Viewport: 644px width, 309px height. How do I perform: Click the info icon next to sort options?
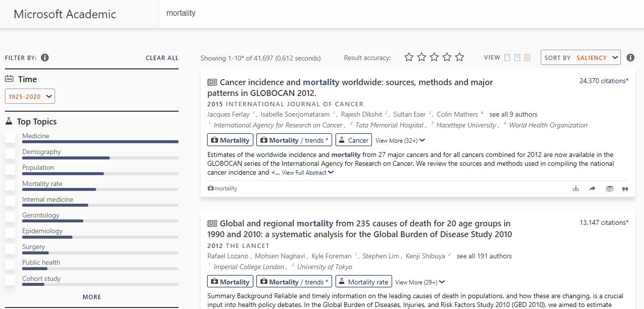tap(630, 58)
